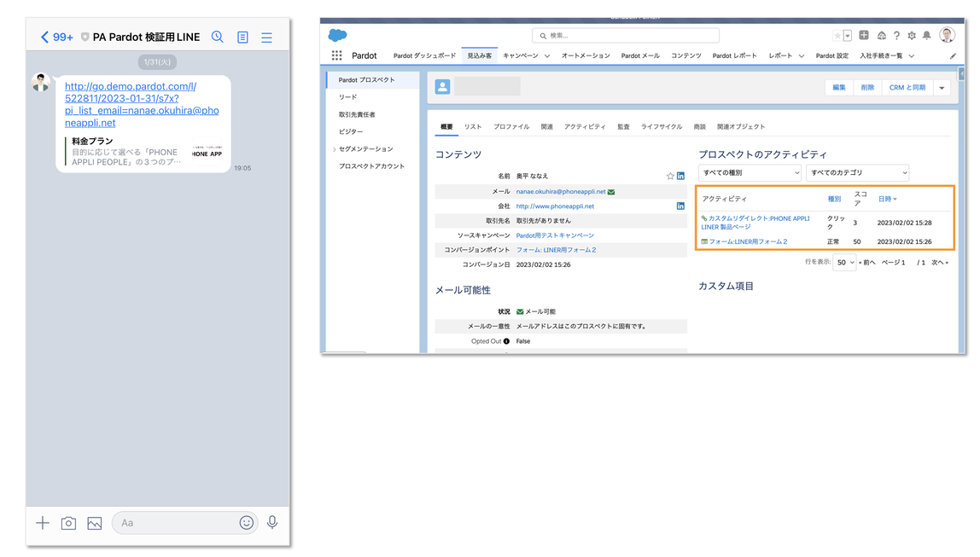Image resolution: width=980 pixels, height=557 pixels.
Task: Open the すべてのカテゴリ dropdown
Action: click(857, 172)
